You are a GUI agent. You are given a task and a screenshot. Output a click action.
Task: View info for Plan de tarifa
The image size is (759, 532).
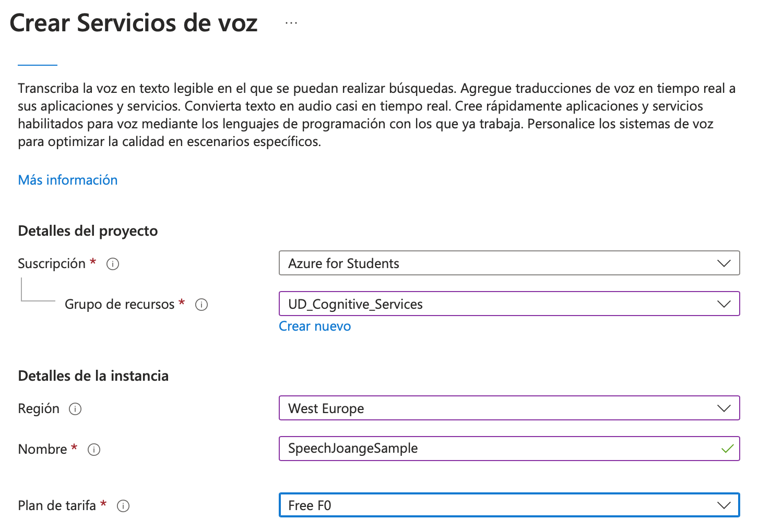coord(124,505)
